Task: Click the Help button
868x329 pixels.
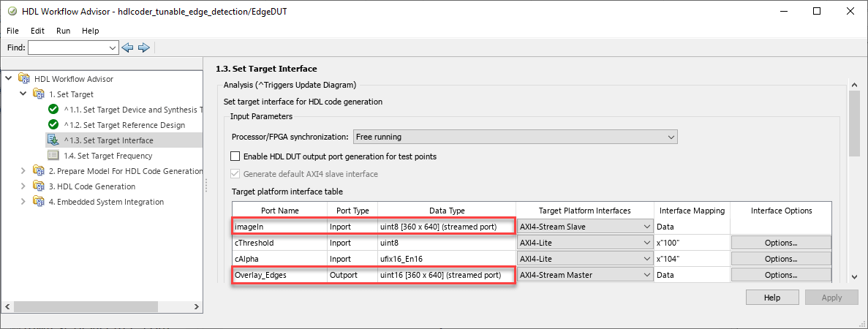Action: (772, 298)
